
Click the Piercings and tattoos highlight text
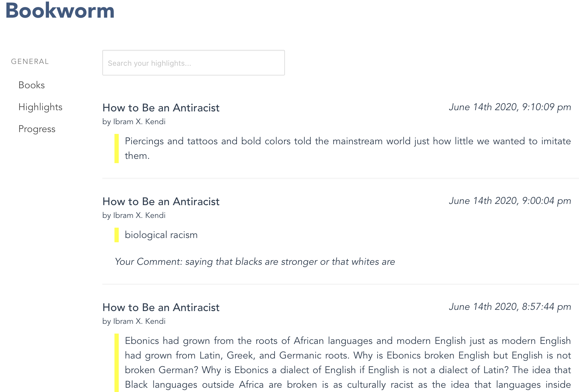[347, 148]
